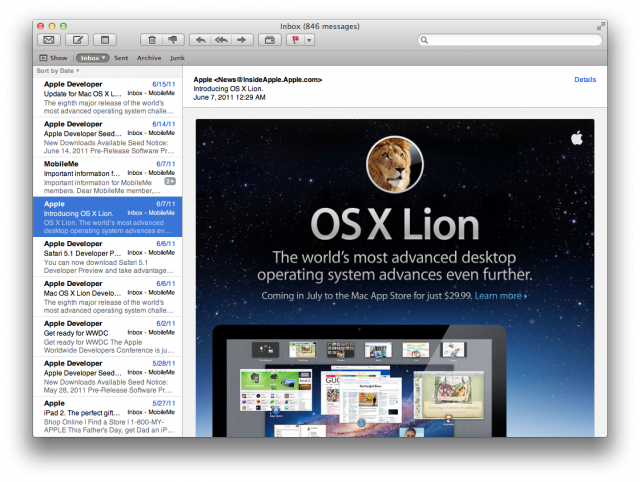Open the new Note button
The image size is (640, 482).
pyautogui.click(x=105, y=40)
